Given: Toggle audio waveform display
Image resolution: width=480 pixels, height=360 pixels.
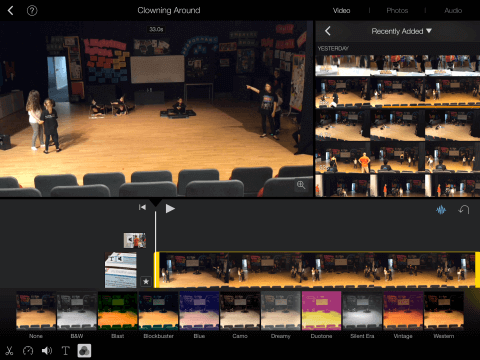Looking at the screenshot, I should pos(441,210).
